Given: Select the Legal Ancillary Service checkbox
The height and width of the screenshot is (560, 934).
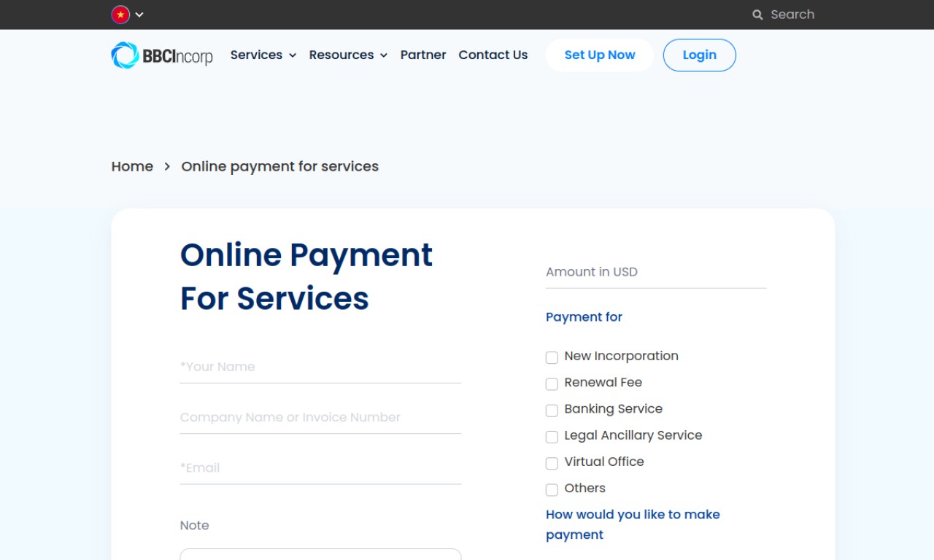Looking at the screenshot, I should 552,437.
